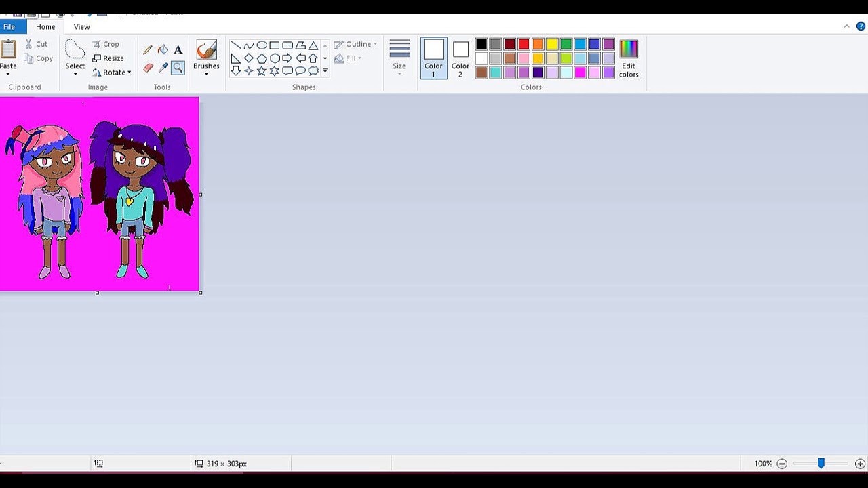
Task: Open the Help question mark icon
Action: point(861,26)
